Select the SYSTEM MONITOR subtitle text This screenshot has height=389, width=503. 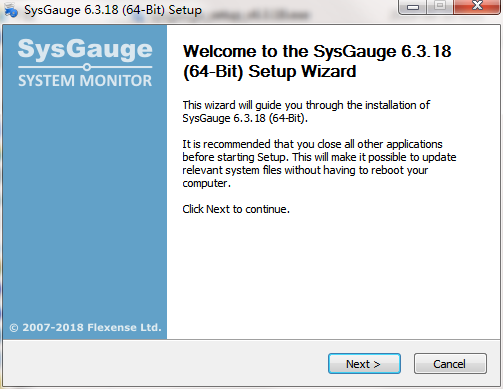pos(85,81)
